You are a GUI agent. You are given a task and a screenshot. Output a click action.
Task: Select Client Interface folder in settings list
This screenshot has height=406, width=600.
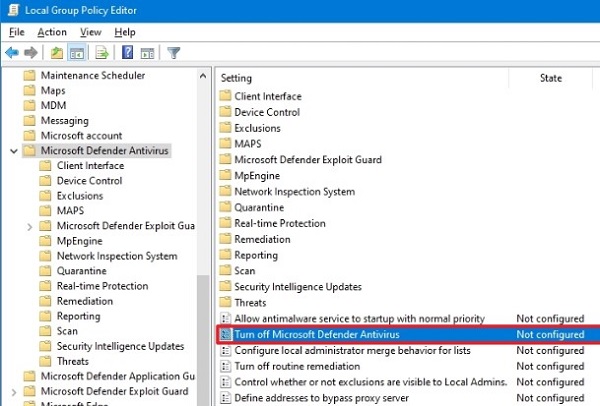[x=268, y=96]
